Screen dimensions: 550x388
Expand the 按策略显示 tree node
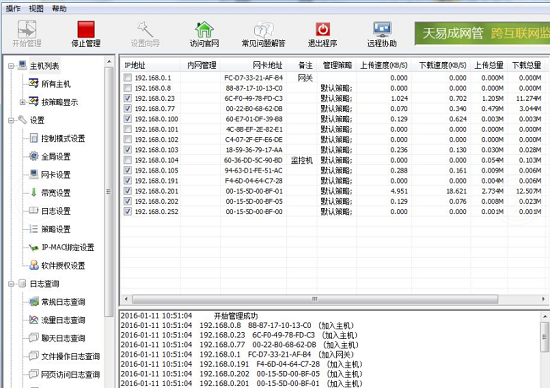tap(22, 102)
